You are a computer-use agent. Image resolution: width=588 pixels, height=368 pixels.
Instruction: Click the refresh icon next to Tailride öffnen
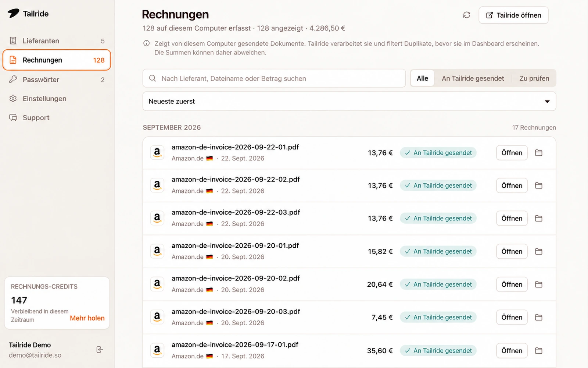pos(467,15)
